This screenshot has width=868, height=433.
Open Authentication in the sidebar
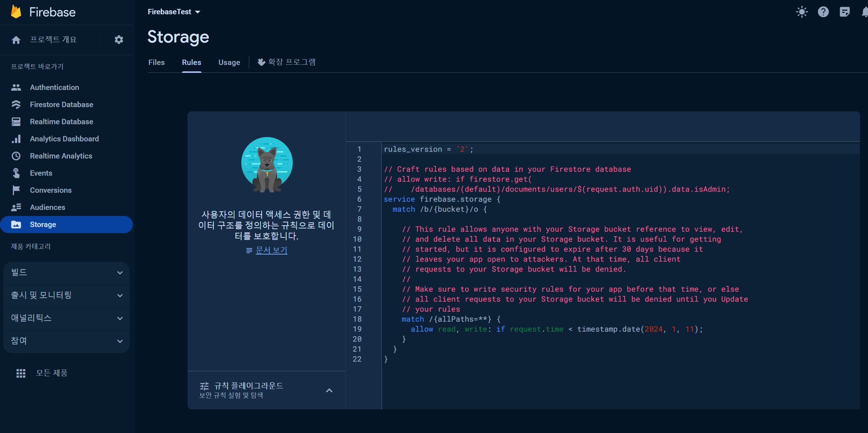(x=54, y=87)
